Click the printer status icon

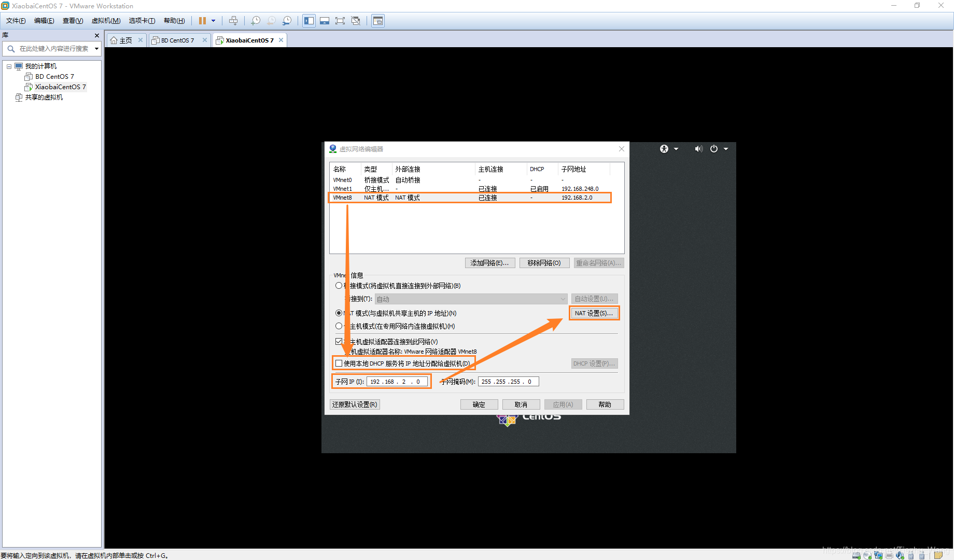889,555
